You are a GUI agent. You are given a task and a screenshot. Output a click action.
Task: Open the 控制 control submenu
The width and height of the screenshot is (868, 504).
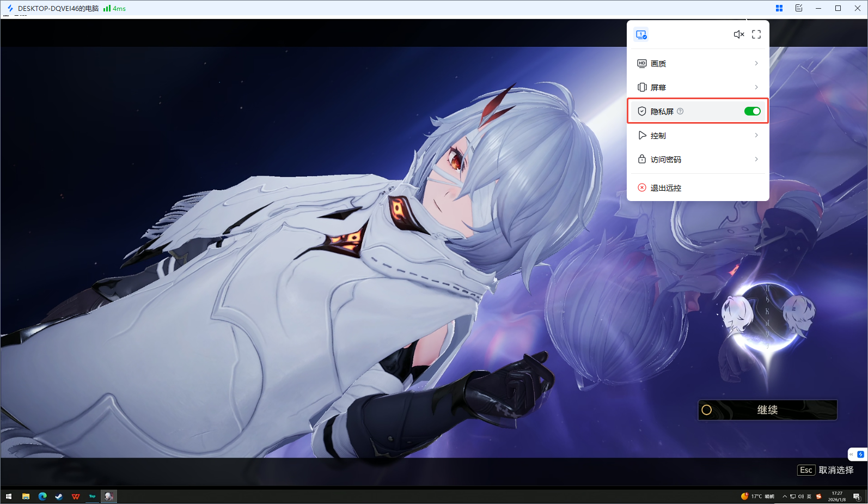click(x=698, y=135)
